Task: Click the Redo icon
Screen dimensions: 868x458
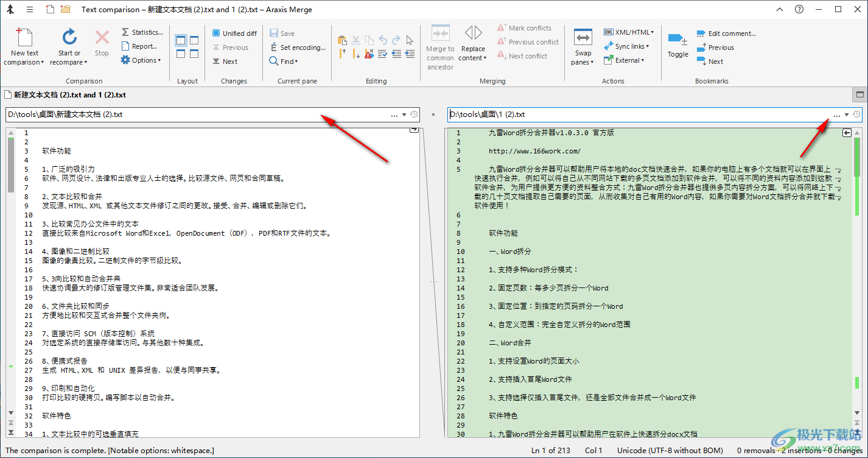Action: click(x=396, y=40)
